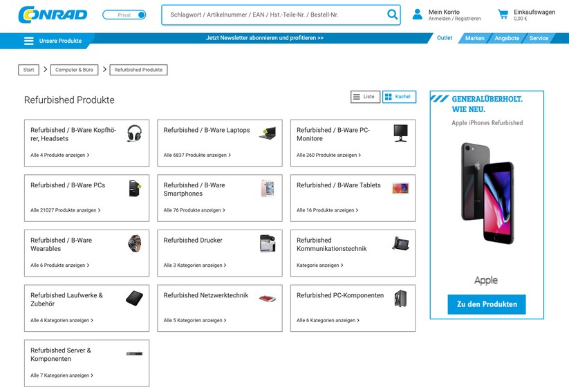This screenshot has height=392, width=569.
Task: Open the shopping cart icon
Action: 503,14
